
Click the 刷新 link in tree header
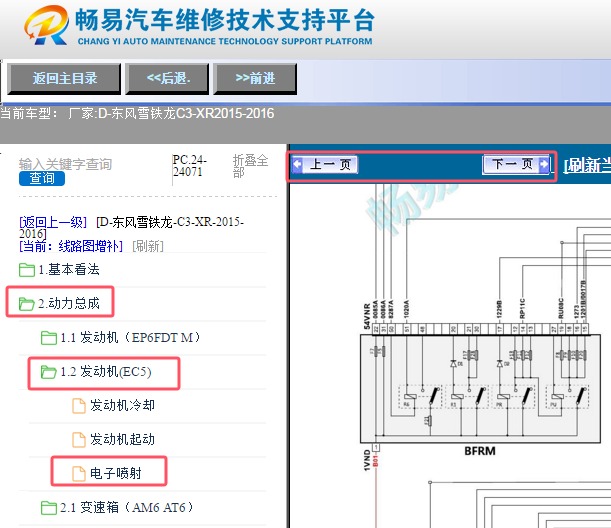148,246
